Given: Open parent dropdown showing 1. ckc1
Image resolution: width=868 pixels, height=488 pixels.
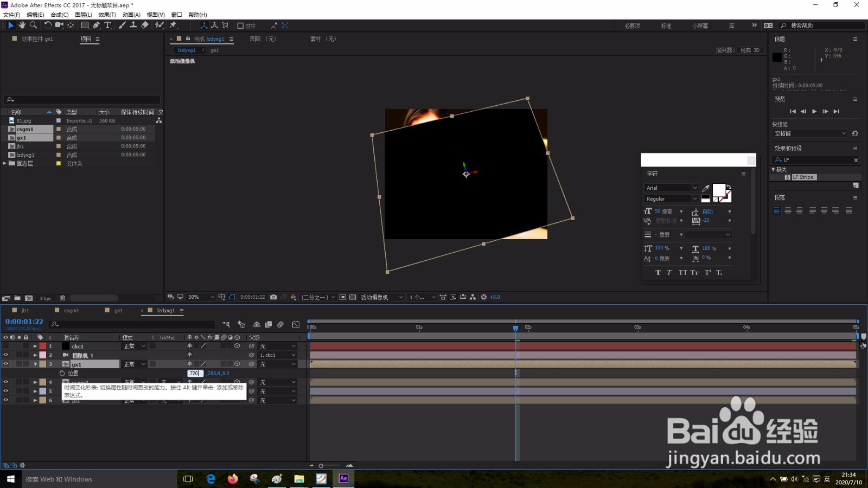Looking at the screenshot, I should point(278,355).
